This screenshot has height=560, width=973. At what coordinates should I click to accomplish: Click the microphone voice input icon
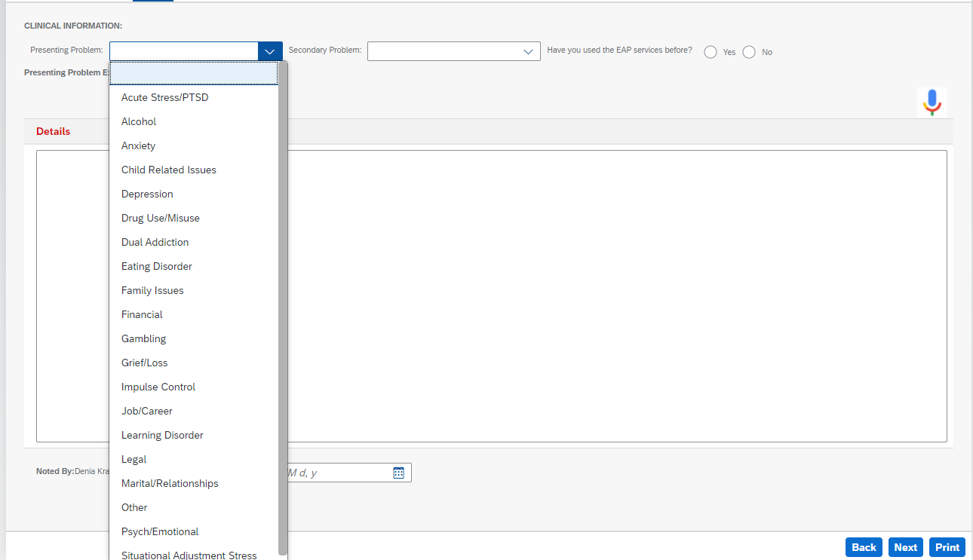[x=932, y=102]
